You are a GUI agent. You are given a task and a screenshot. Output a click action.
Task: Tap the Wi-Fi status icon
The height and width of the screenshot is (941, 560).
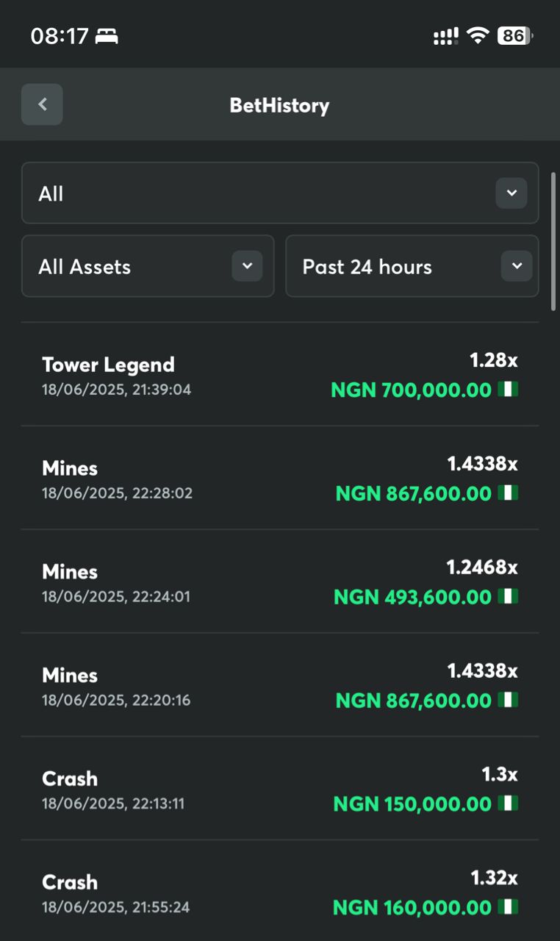478,35
